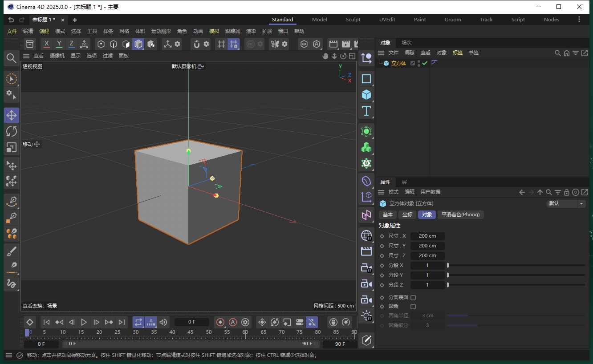This screenshot has height=364, width=593.
Task: Click the 场次 tab next to 对象
Action: [406, 43]
